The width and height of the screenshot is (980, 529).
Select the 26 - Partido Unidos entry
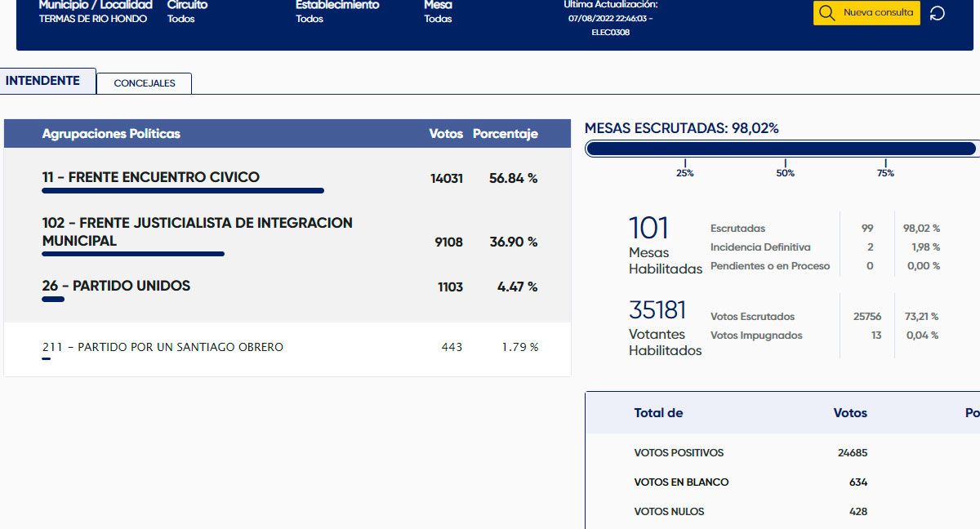(116, 286)
